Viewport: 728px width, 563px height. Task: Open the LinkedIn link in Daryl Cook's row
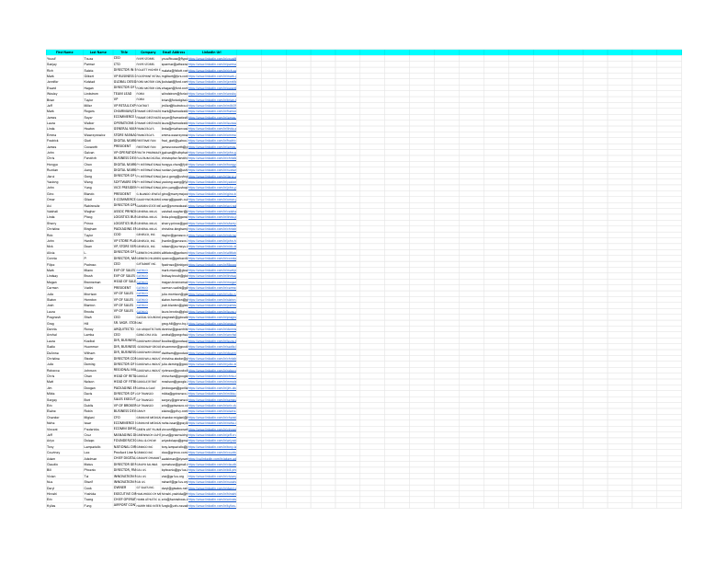tap(212, 488)
